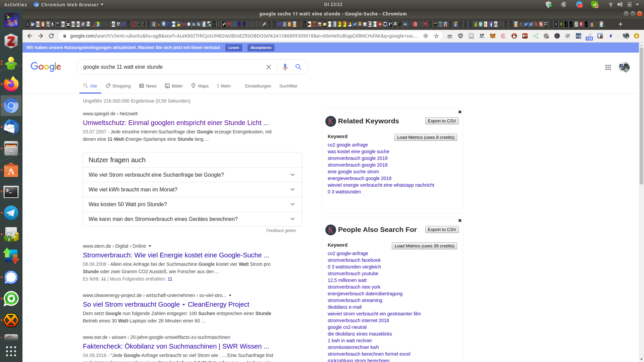Show all applications grid in dock

pyautogui.click(x=11, y=351)
